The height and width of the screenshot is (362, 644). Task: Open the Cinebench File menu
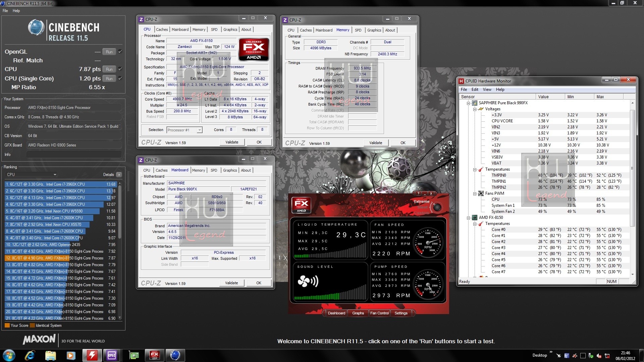5,11
